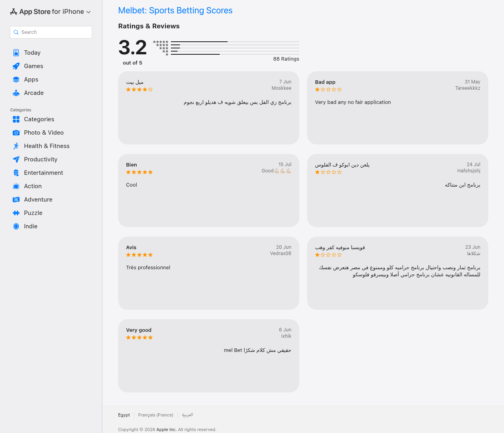Click the 'Bien' review title

[x=132, y=165]
